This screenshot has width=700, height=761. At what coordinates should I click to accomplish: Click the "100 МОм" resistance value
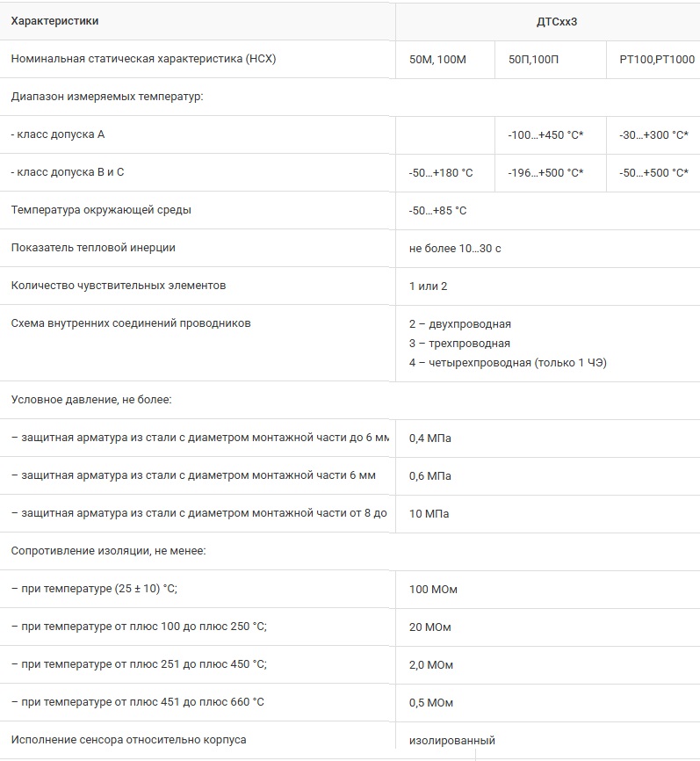(433, 589)
